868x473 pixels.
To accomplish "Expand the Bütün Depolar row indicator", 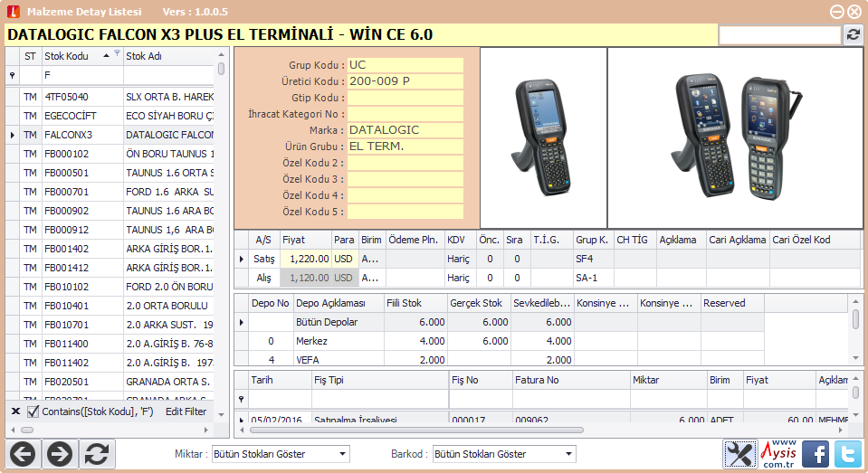I will [x=242, y=322].
